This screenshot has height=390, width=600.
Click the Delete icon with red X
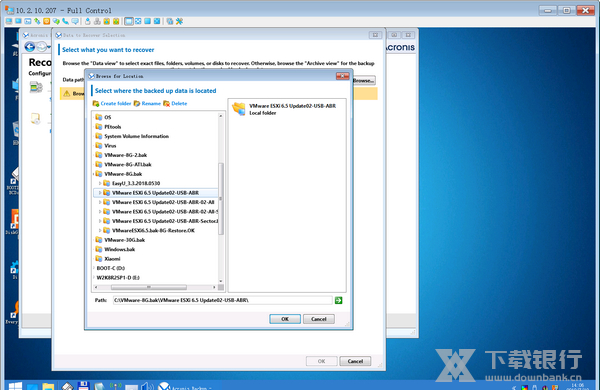coord(166,104)
